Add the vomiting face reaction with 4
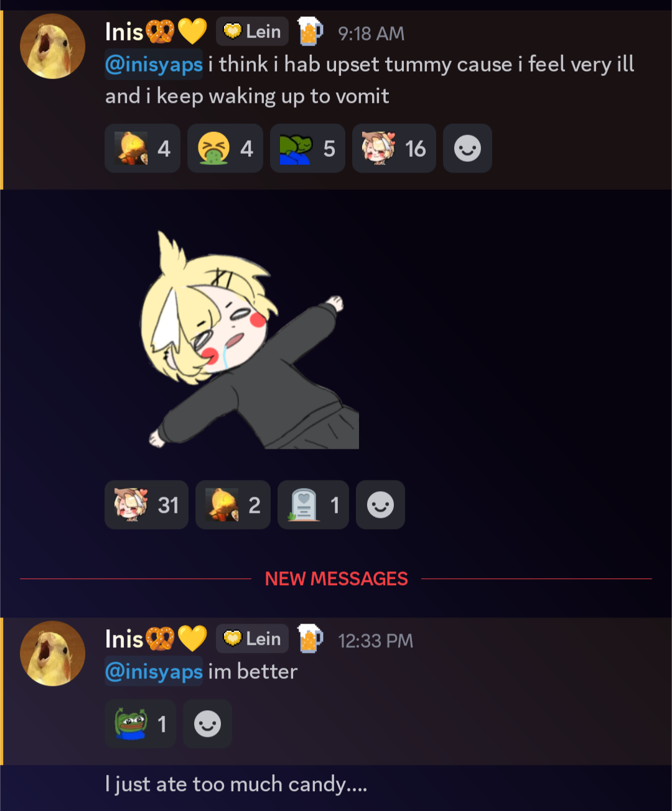 [225, 148]
